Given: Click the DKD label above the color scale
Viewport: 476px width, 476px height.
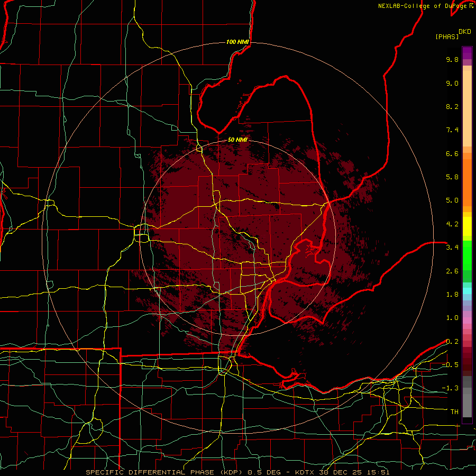Looking at the screenshot, I should [x=465, y=32].
